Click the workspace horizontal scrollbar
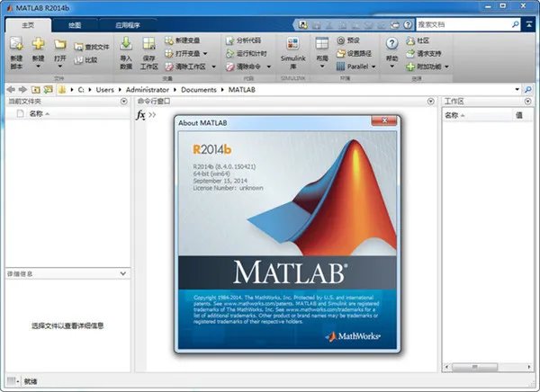The image size is (540, 392). [x=488, y=367]
